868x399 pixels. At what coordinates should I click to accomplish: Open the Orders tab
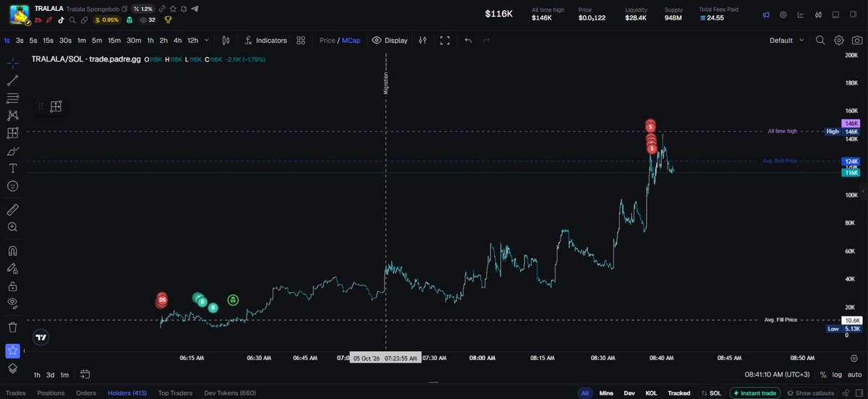86,393
